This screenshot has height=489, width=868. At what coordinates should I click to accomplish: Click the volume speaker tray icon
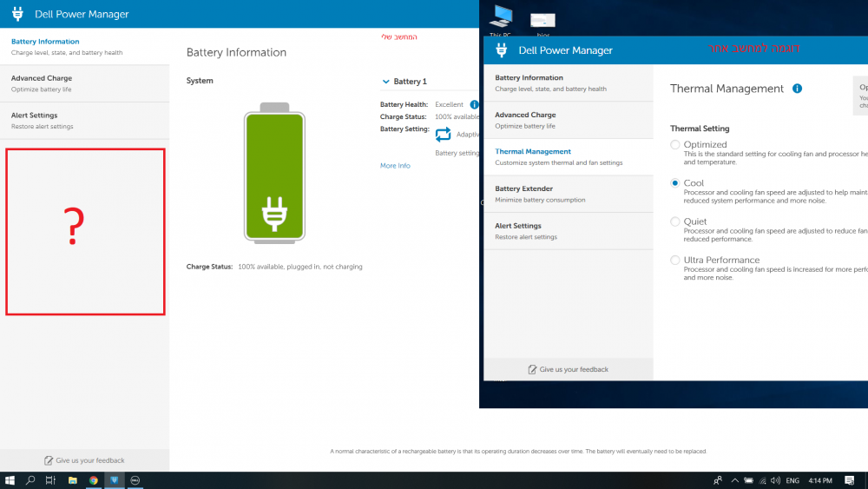pos(775,480)
